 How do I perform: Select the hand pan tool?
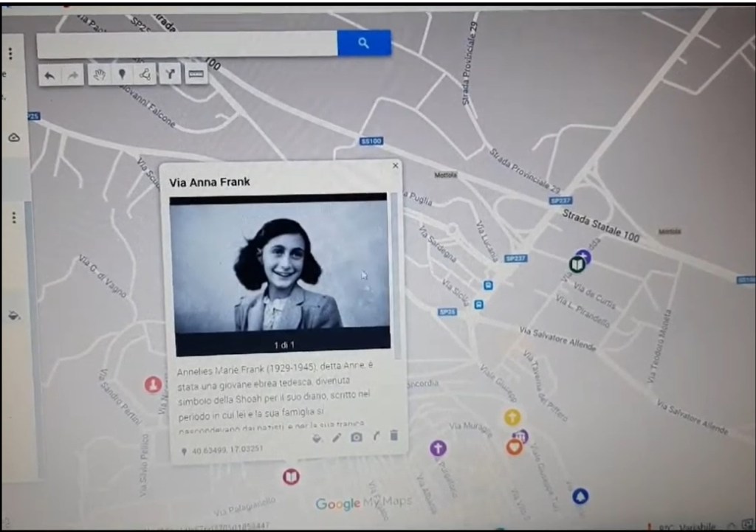click(99, 75)
